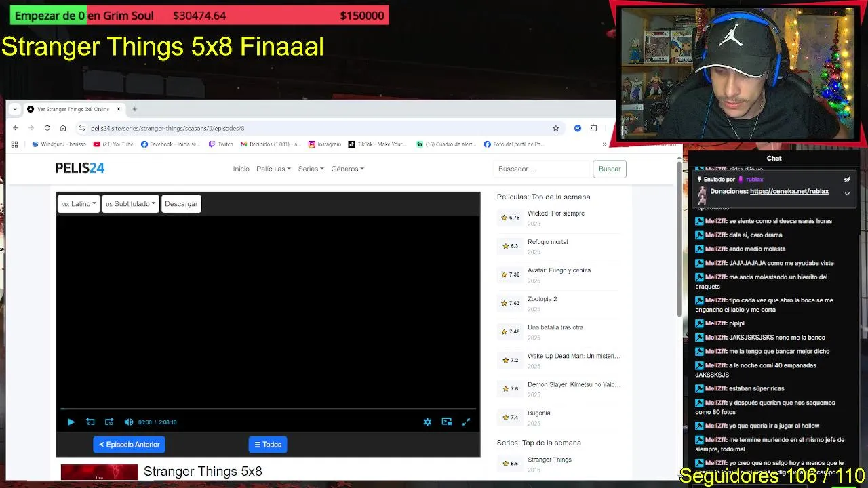Screen dimensions: 868x488
Task: Open the Facebook bookmark
Action: point(170,144)
